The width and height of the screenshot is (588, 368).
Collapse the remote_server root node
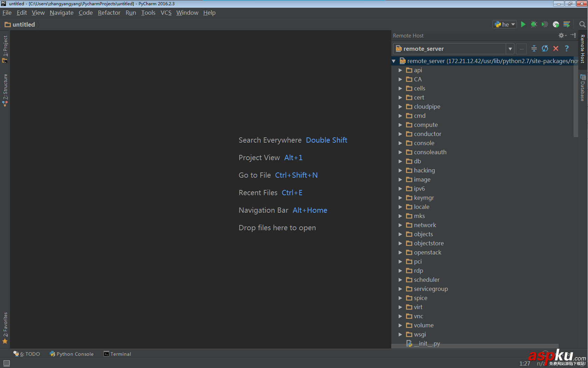393,61
